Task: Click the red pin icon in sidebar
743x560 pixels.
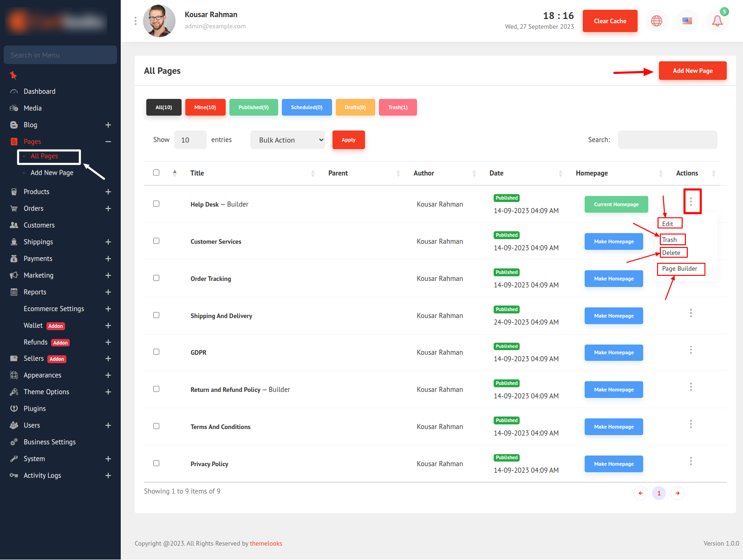Action: [x=13, y=75]
